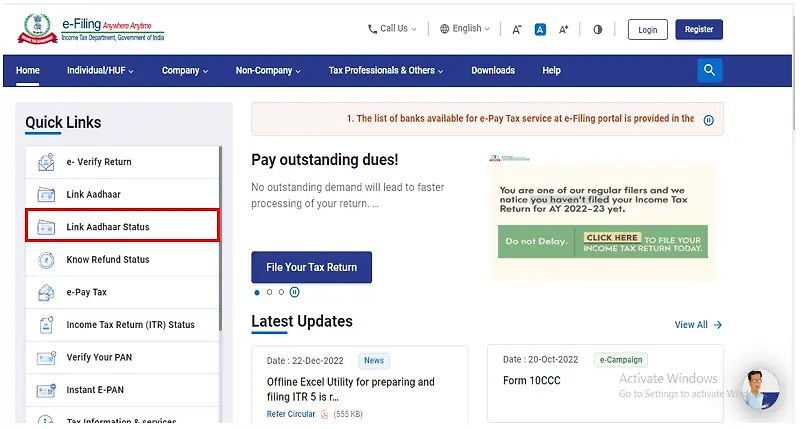Select the first carousel dot
803x429 pixels.
[257, 292]
